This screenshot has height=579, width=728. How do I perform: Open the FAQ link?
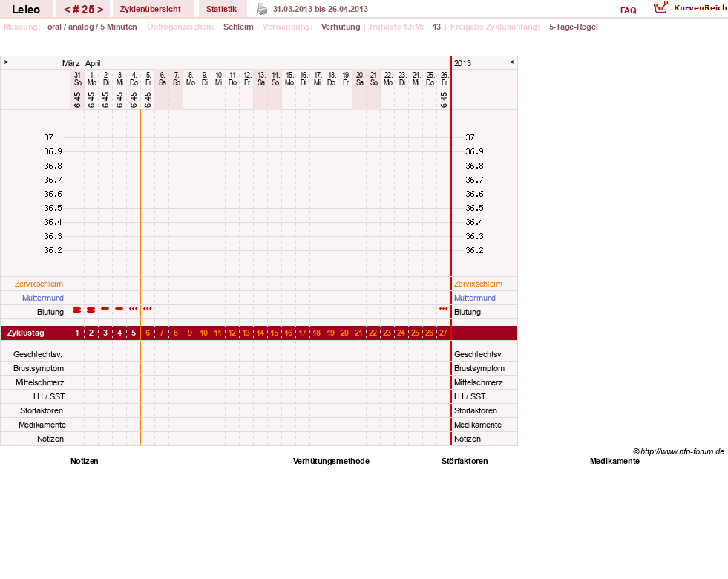tap(628, 10)
